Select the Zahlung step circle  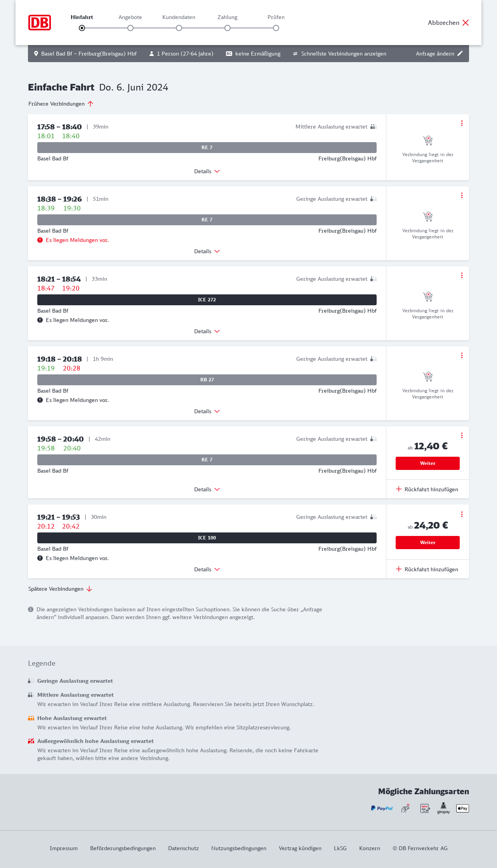point(228,28)
